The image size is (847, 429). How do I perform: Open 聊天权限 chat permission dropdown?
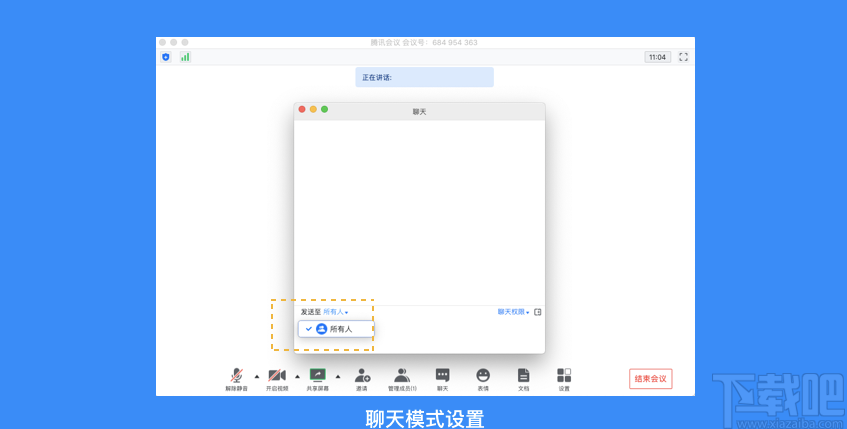[513, 312]
